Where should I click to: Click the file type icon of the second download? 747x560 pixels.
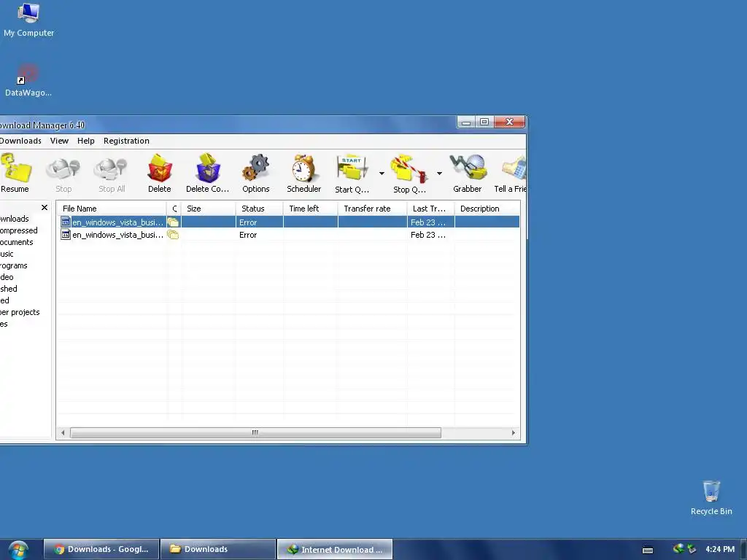pyautogui.click(x=66, y=235)
